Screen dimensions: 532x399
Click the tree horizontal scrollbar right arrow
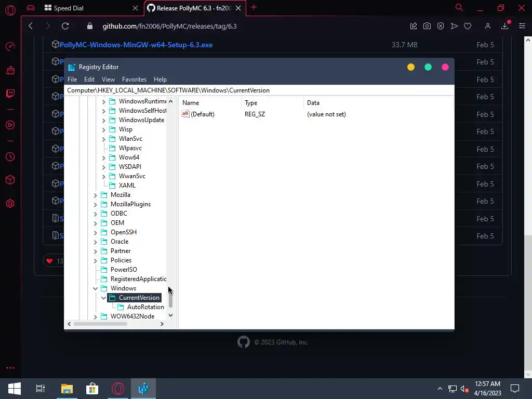click(162, 324)
